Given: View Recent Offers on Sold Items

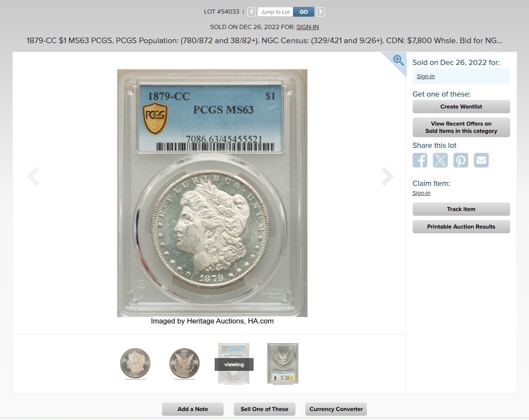Looking at the screenshot, I should [x=461, y=127].
